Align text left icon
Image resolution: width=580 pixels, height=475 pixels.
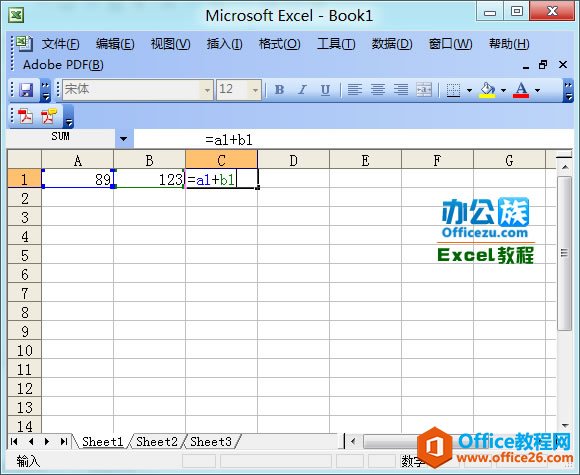[x=355, y=90]
